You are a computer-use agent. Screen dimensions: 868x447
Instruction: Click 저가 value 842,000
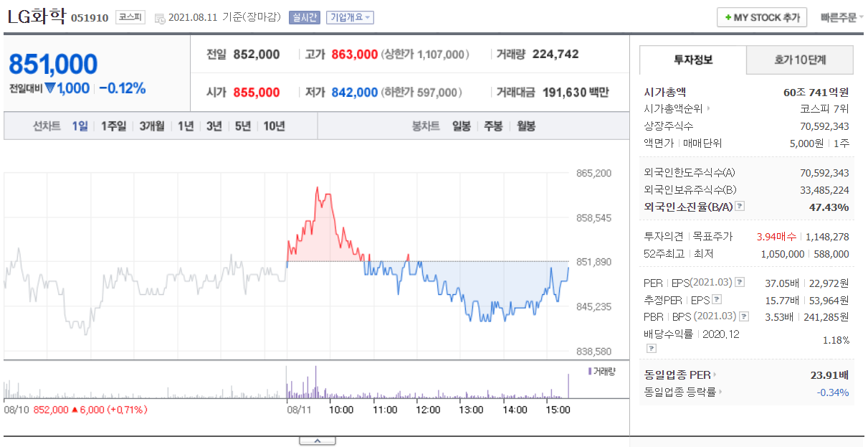(x=355, y=93)
